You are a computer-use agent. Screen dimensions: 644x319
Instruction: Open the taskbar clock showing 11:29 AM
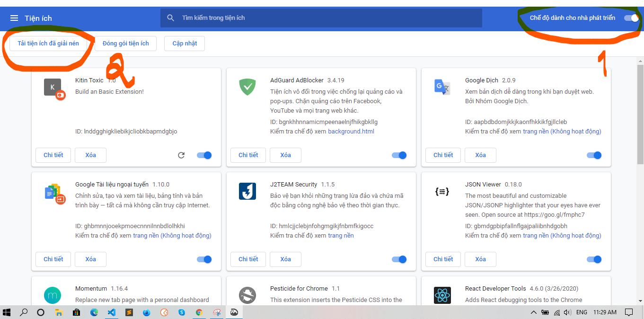[605, 312]
